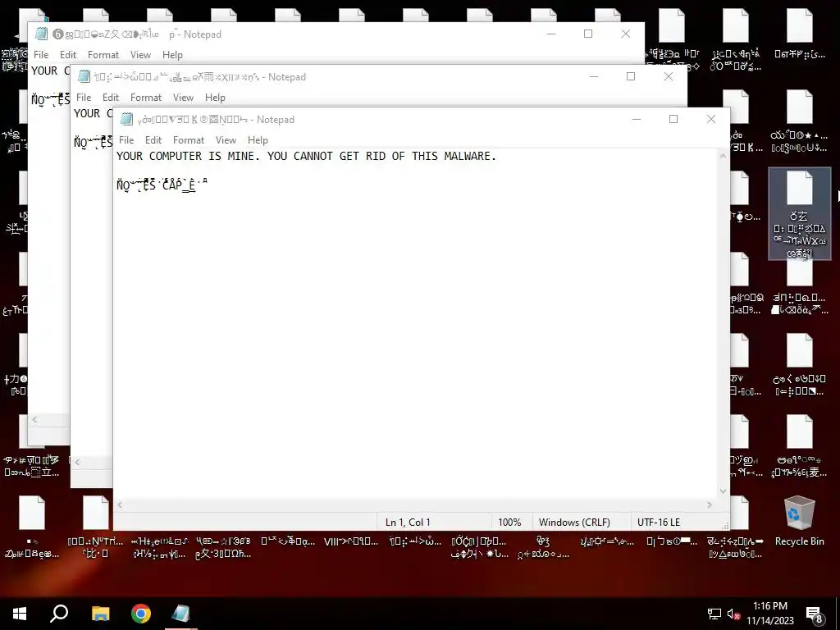
Task: Open Edit menu in middle Notepad window
Action: tap(111, 98)
